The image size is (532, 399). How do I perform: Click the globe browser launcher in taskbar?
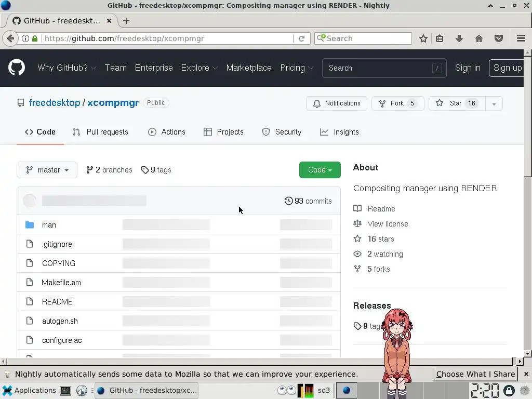pyautogui.click(x=82, y=391)
